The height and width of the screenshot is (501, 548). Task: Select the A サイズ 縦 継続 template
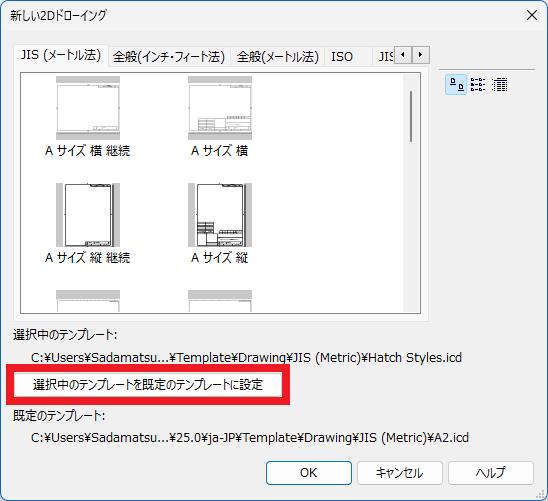click(x=88, y=224)
